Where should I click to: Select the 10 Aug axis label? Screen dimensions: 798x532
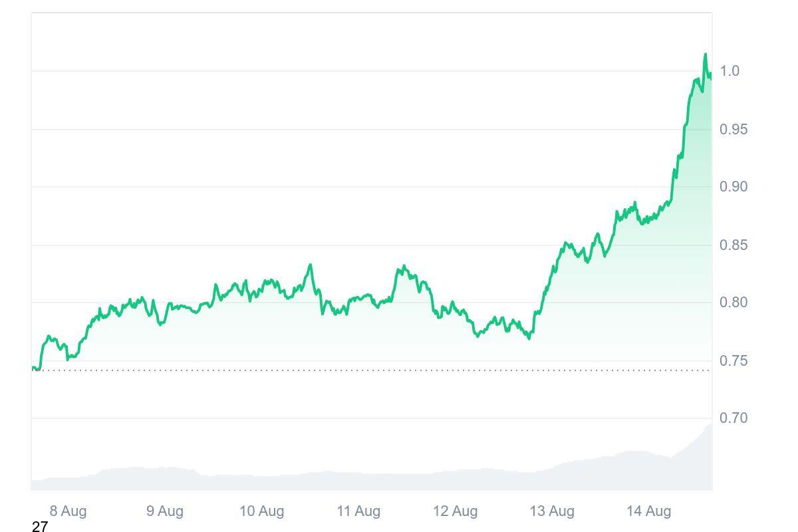tap(261, 511)
